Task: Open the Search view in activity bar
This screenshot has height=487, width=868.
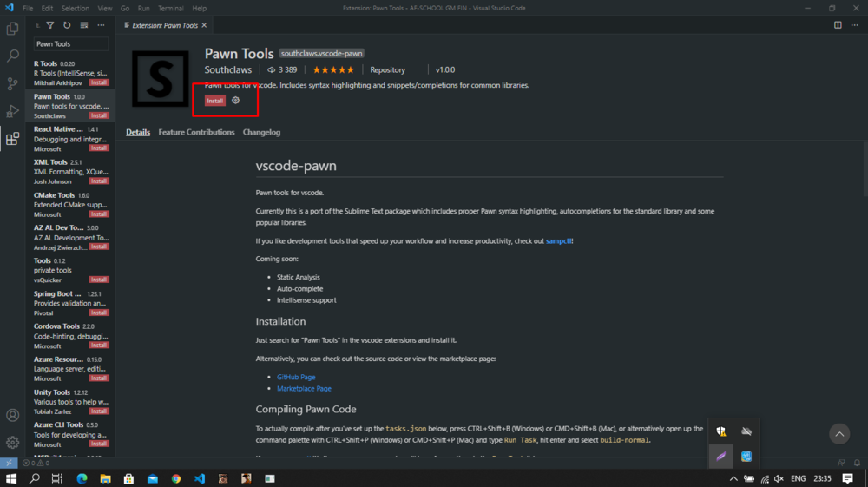Action: (12, 56)
